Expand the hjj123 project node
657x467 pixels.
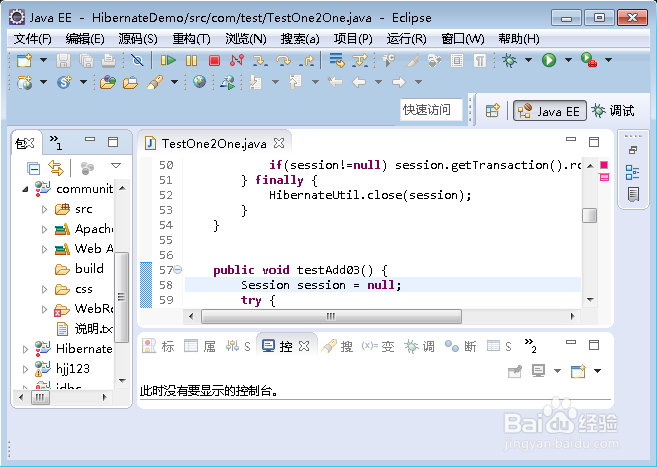click(x=25, y=369)
